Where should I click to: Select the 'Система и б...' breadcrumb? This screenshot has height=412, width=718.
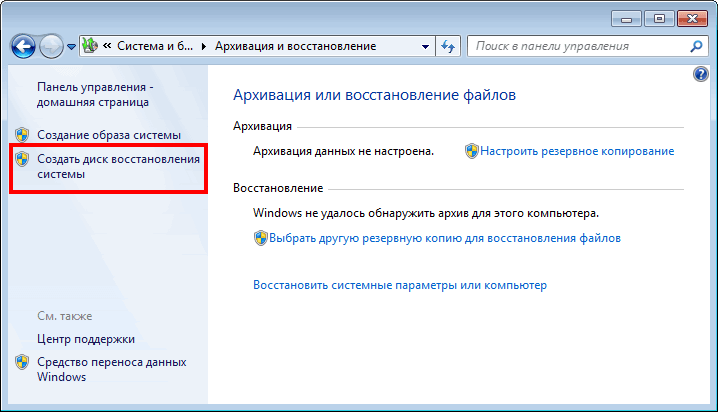[x=155, y=46]
